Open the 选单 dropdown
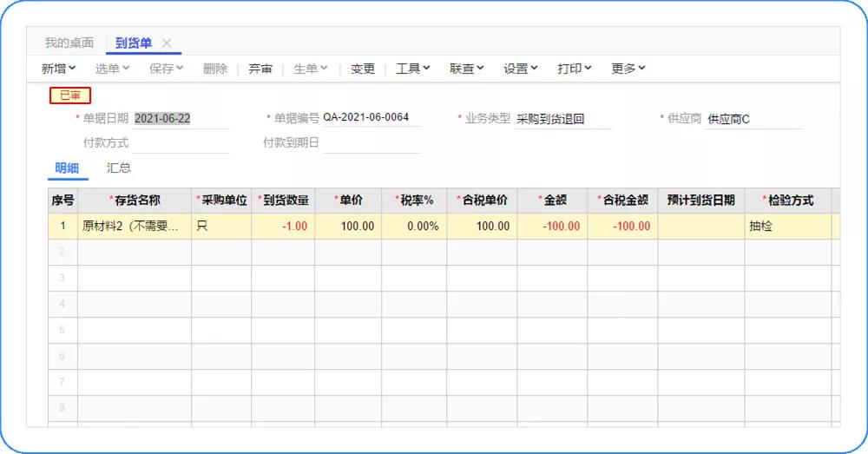Viewport: 868px width, 454px height. click(x=112, y=68)
